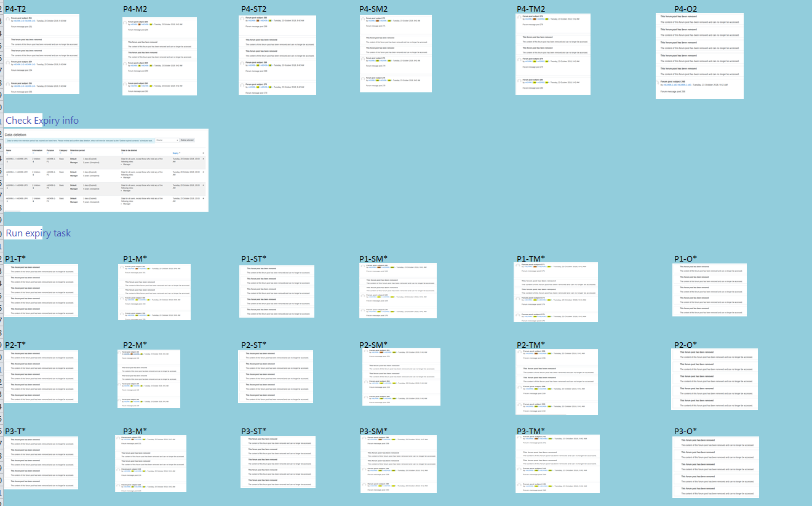Select the forum screenshot under P2-SM*
Viewport: 812px width, 506px height.
tap(400, 377)
